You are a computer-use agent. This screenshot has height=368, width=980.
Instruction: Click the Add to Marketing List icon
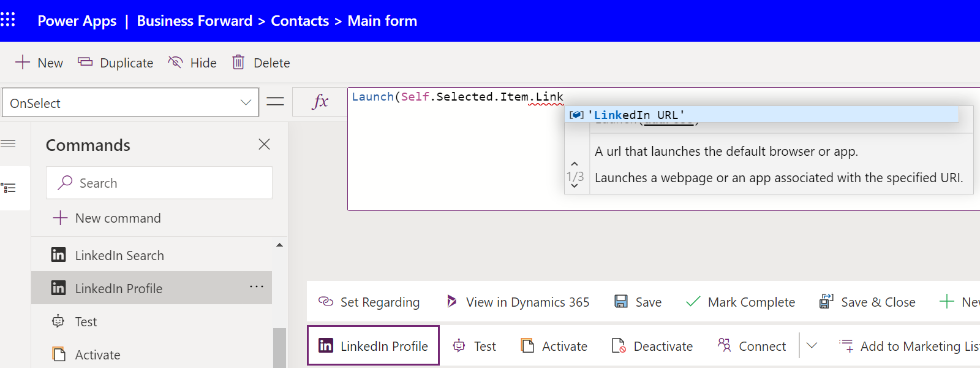click(x=846, y=345)
